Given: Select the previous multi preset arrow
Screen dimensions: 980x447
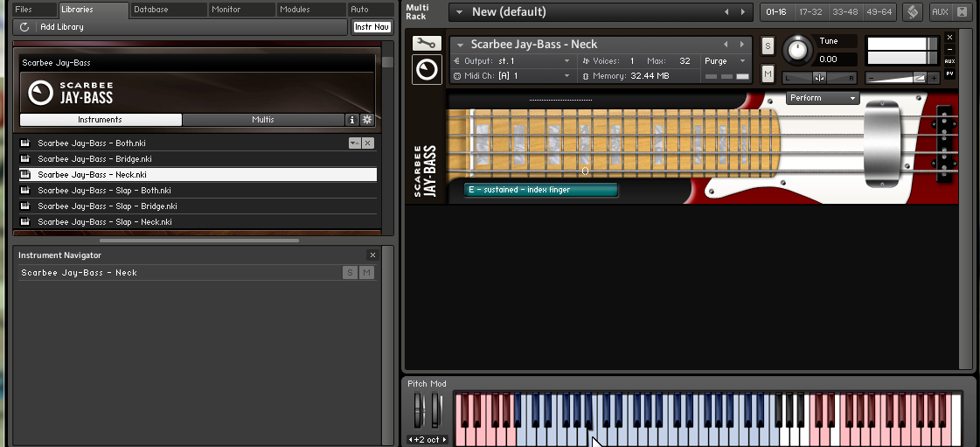Looking at the screenshot, I should click(x=726, y=12).
